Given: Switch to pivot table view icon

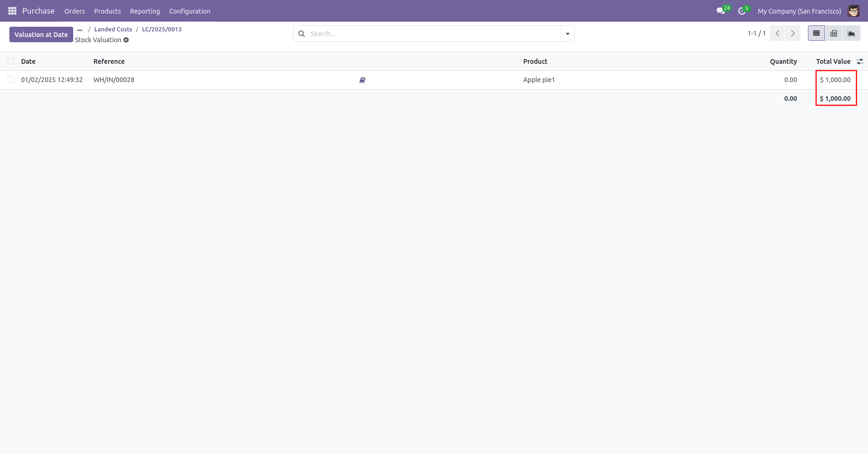Looking at the screenshot, I should pyautogui.click(x=834, y=33).
